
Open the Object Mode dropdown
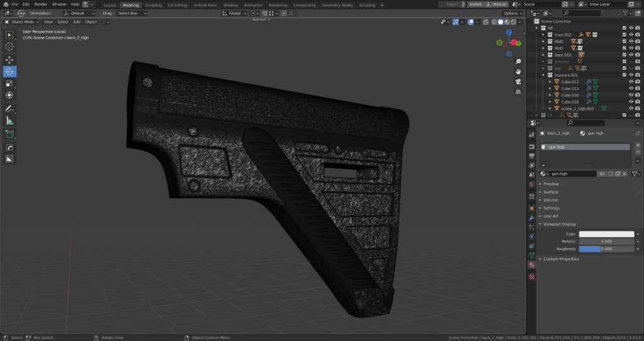click(x=21, y=22)
